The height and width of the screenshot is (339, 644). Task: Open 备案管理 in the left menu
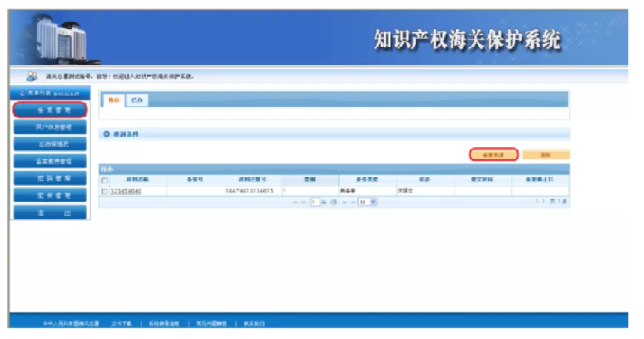click(50, 110)
